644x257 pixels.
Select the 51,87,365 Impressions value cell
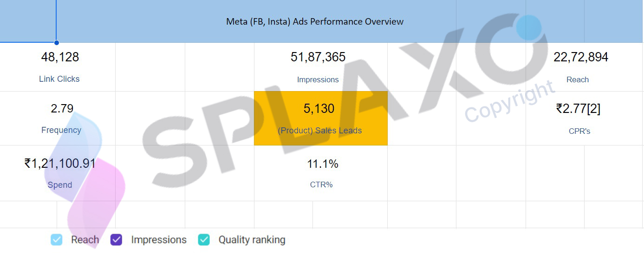coord(318,57)
